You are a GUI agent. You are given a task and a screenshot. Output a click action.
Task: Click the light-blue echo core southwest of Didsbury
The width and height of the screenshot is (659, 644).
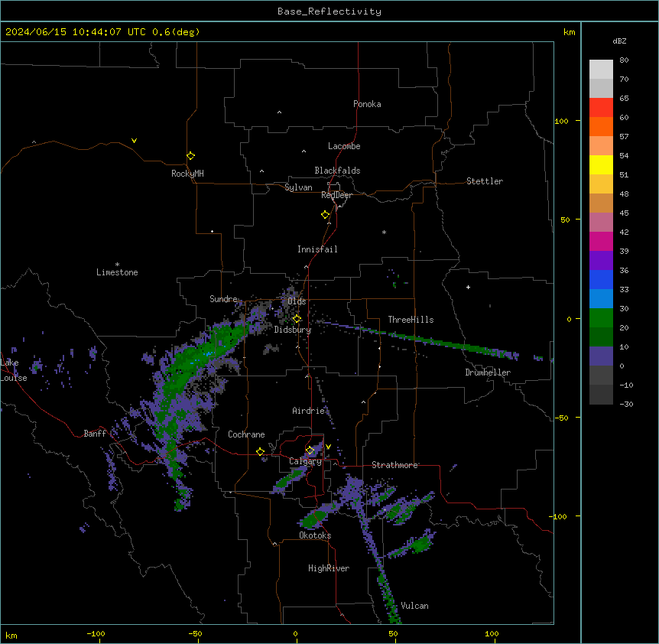206,354
